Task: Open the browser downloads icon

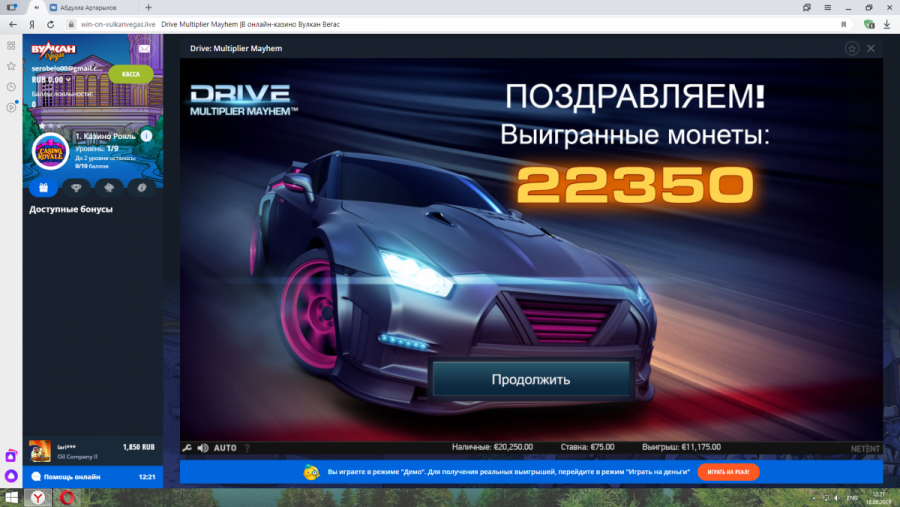Action: pyautogui.click(x=889, y=24)
